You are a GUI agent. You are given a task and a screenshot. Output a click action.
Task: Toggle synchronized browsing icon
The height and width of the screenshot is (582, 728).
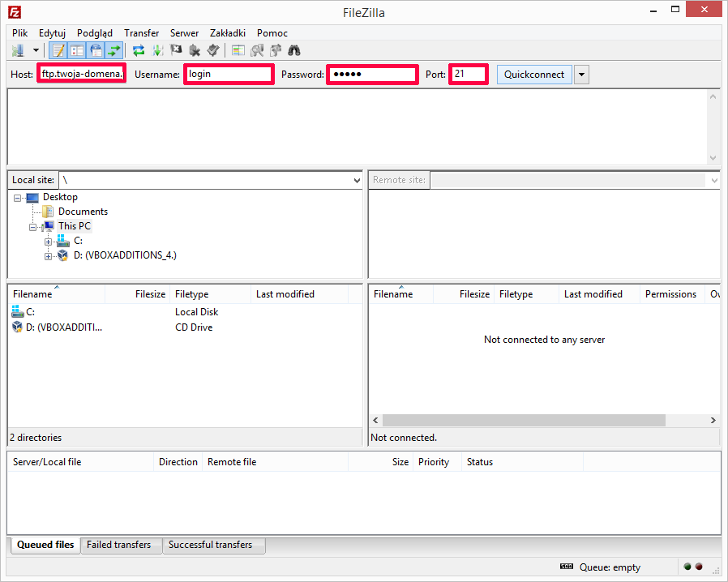[x=276, y=50]
